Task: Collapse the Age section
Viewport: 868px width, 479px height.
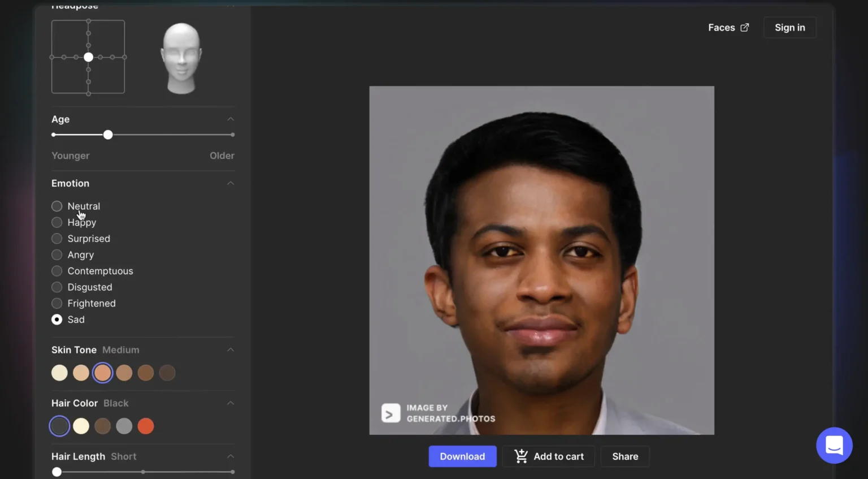Action: pyautogui.click(x=231, y=119)
